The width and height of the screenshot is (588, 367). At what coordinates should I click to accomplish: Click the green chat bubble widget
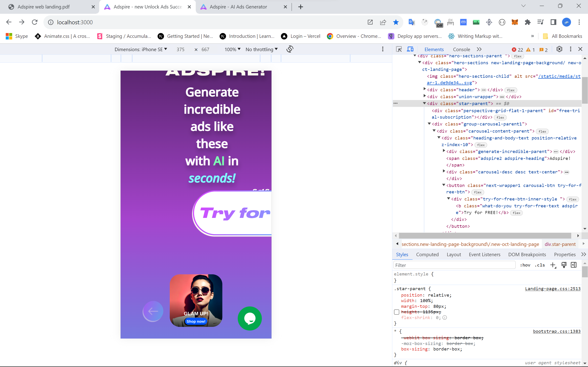249,318
